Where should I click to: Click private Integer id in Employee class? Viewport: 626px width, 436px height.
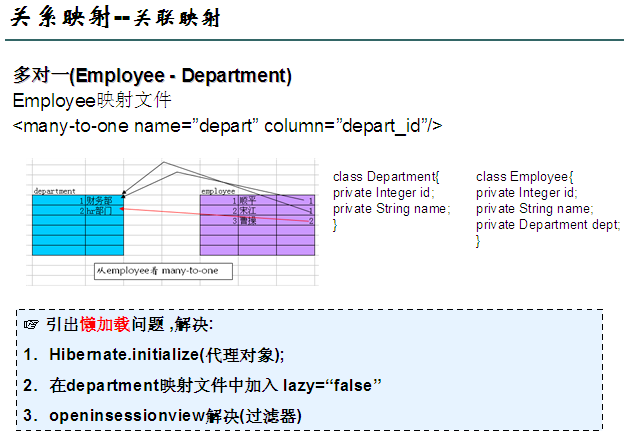pos(527,192)
